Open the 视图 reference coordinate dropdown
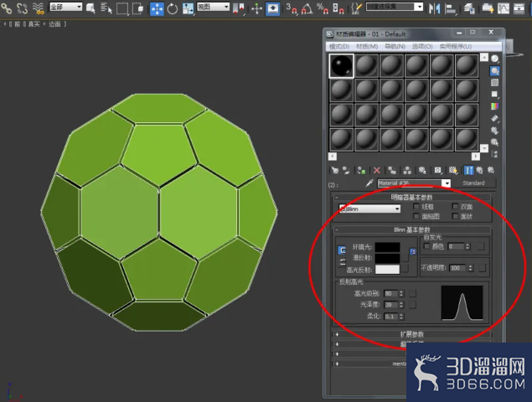532x402 pixels. click(x=213, y=7)
